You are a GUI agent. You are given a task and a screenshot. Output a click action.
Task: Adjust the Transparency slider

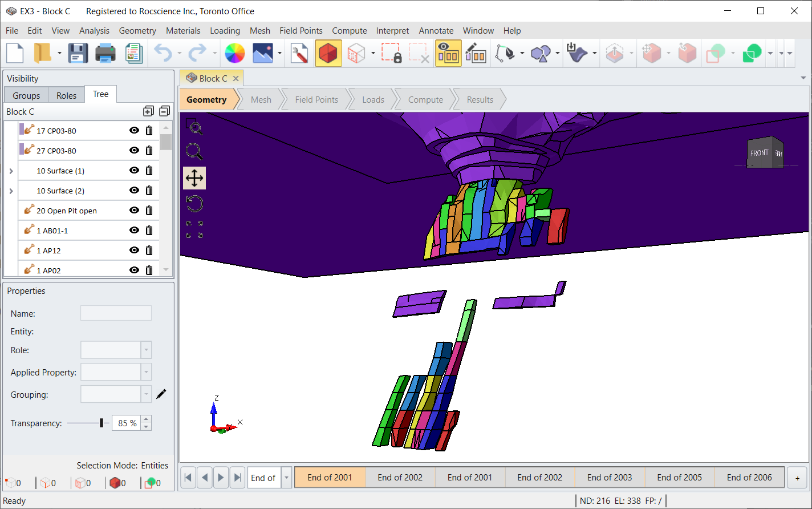point(101,423)
